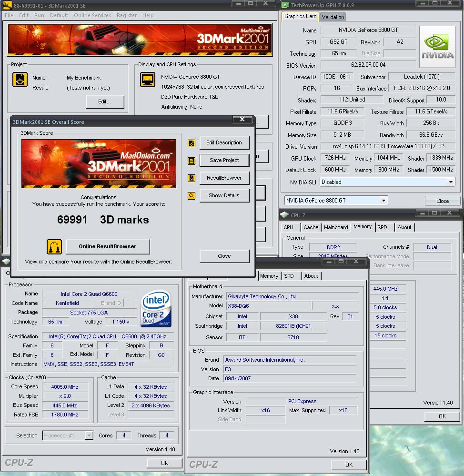Image resolution: width=464 pixels, height=476 pixels.
Task: Click the Intel Core 2 Quad logo
Action: pos(156,309)
